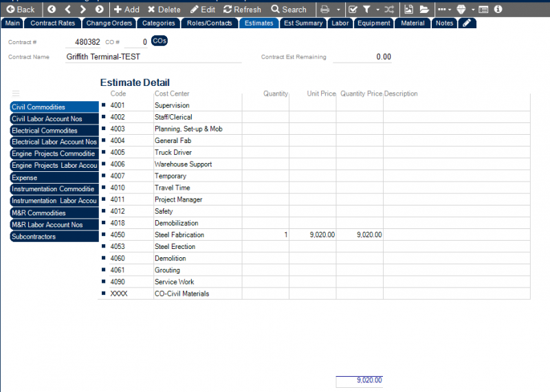Select the Estimates tab
The image size is (550, 392).
(x=259, y=23)
